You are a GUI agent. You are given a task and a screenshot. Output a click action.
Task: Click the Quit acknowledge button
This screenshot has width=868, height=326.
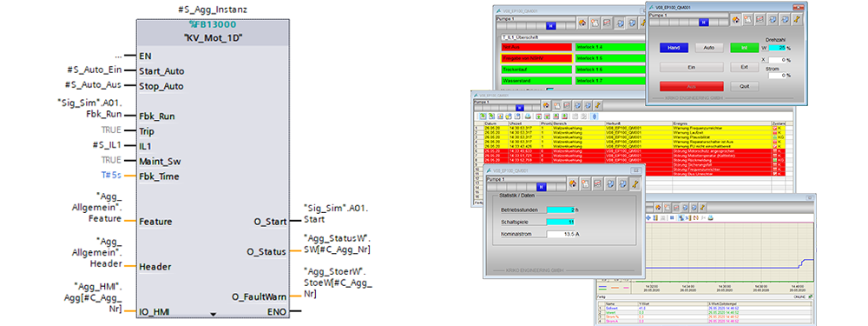[744, 86]
